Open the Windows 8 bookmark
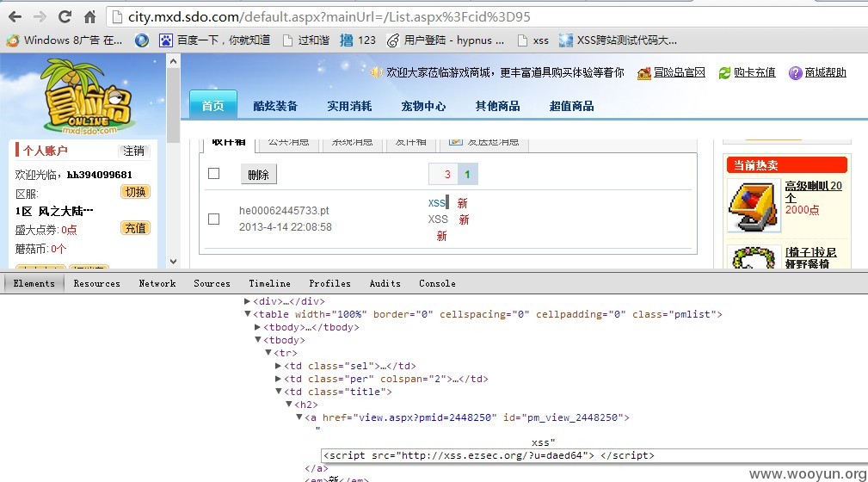Image resolution: width=868 pixels, height=482 pixels. click(x=65, y=40)
